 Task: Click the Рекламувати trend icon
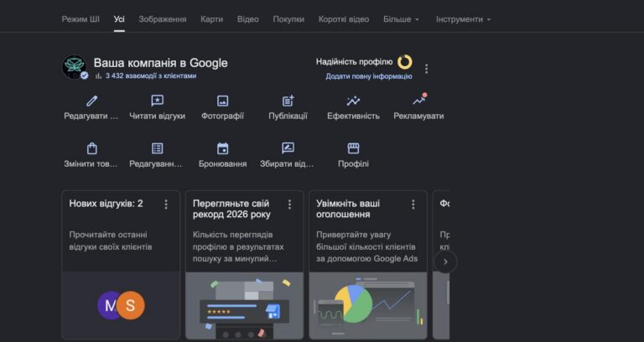[419, 100]
